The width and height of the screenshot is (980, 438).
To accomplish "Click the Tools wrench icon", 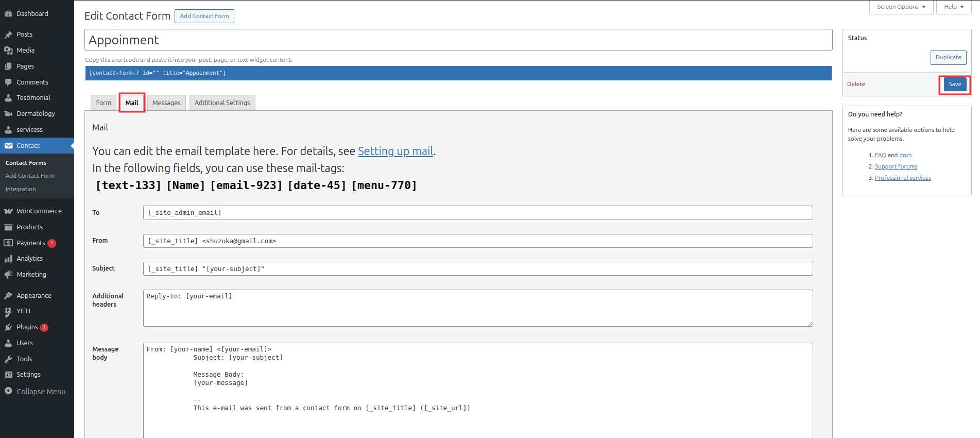I will pos(8,359).
